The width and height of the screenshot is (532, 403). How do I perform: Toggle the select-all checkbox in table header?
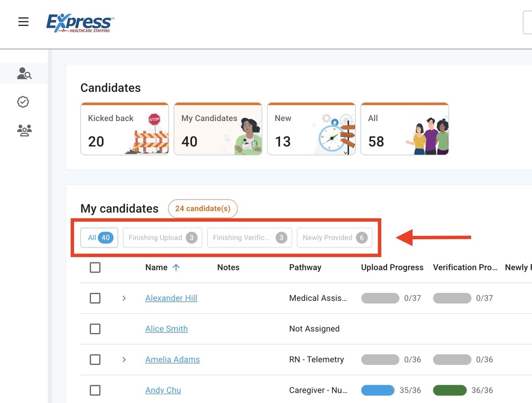(95, 267)
